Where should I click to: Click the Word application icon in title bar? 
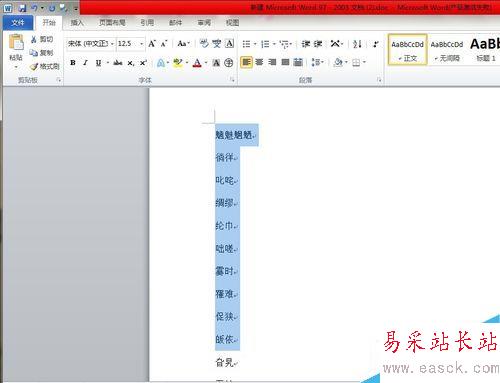pyautogui.click(x=8, y=8)
